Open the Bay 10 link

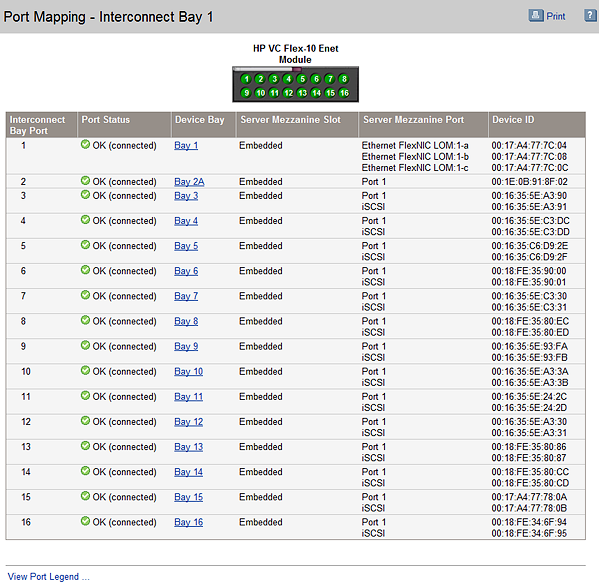[x=188, y=372]
